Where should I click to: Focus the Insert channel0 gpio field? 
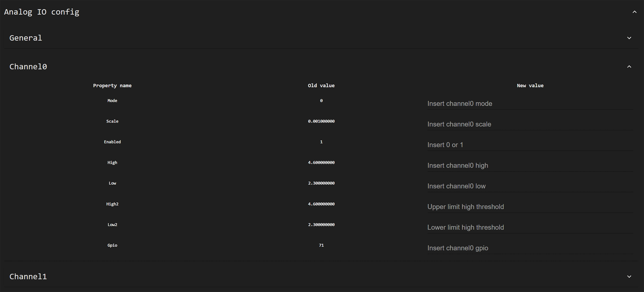point(530,248)
